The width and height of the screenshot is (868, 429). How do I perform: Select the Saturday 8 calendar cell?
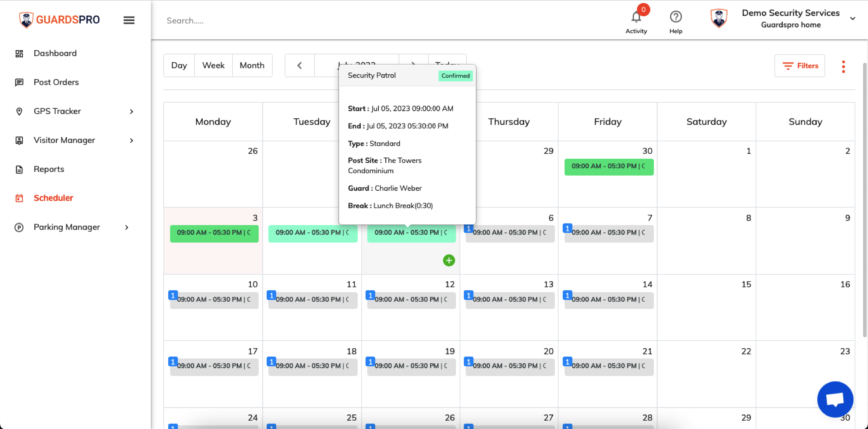point(706,241)
